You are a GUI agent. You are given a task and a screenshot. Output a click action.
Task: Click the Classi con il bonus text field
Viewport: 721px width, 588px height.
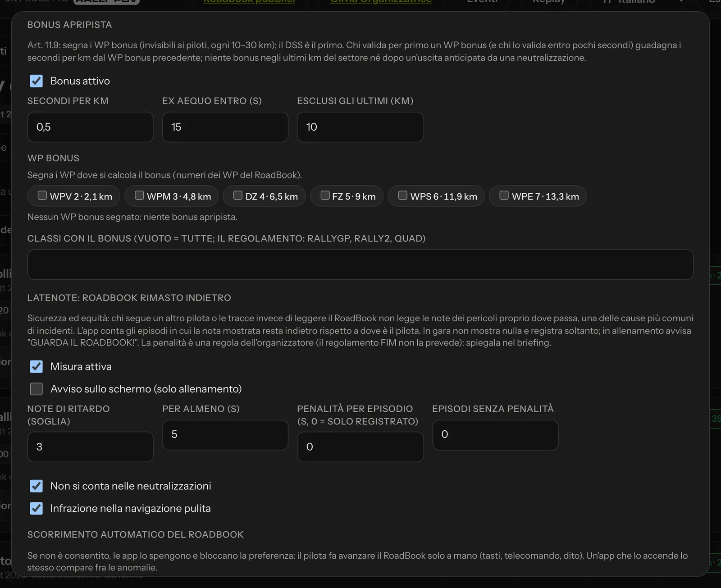click(360, 264)
